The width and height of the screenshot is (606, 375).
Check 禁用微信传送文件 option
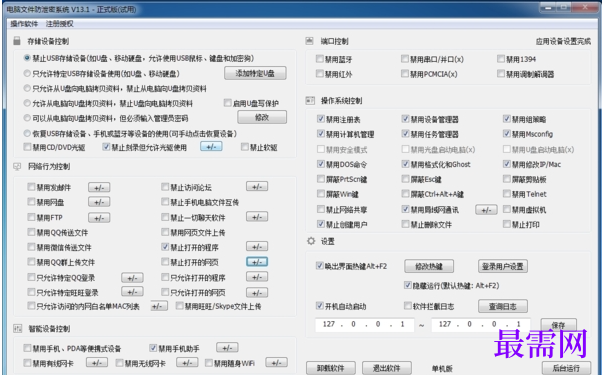(x=31, y=247)
